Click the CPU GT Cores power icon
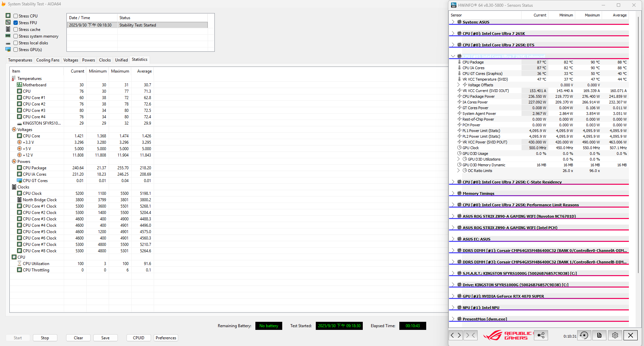 [x=19, y=180]
